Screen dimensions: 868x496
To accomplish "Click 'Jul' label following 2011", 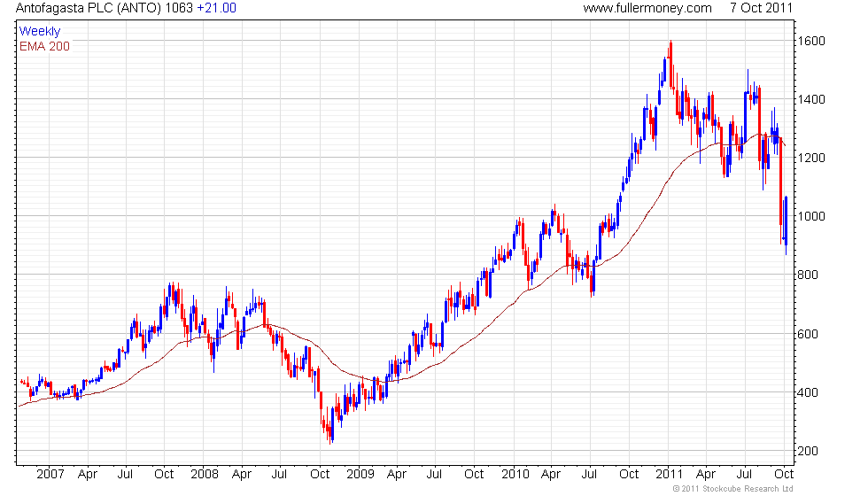I will click(744, 475).
